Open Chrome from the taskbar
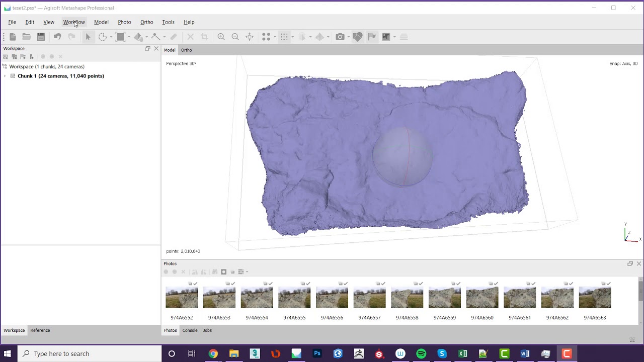 [x=213, y=353]
